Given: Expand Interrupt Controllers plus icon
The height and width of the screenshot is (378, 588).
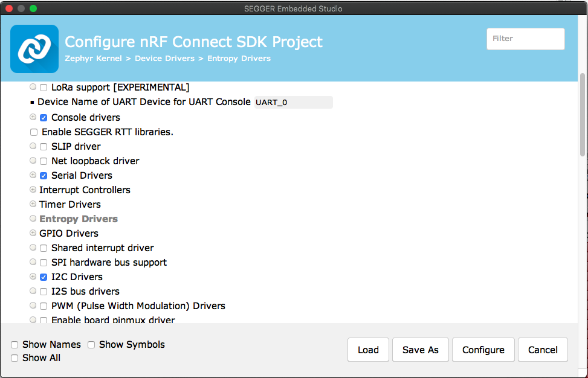Looking at the screenshot, I should point(33,190).
